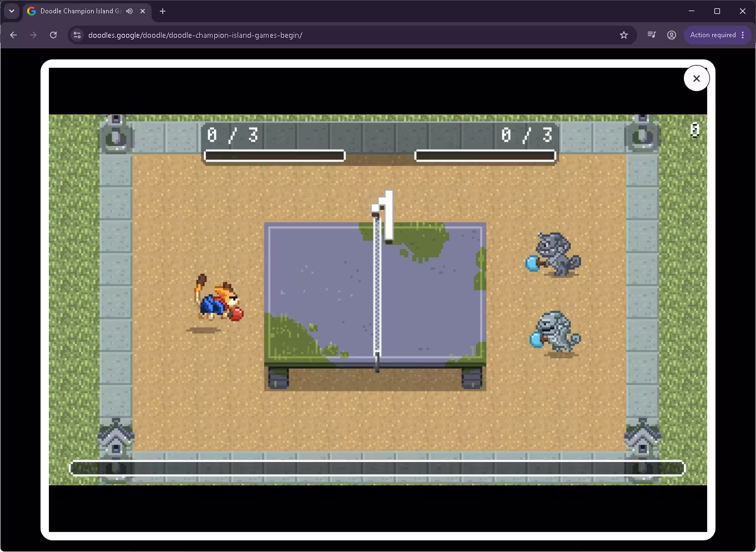Close the Doodle Champion Island Games tab
The height and width of the screenshot is (552, 756).
click(x=143, y=11)
